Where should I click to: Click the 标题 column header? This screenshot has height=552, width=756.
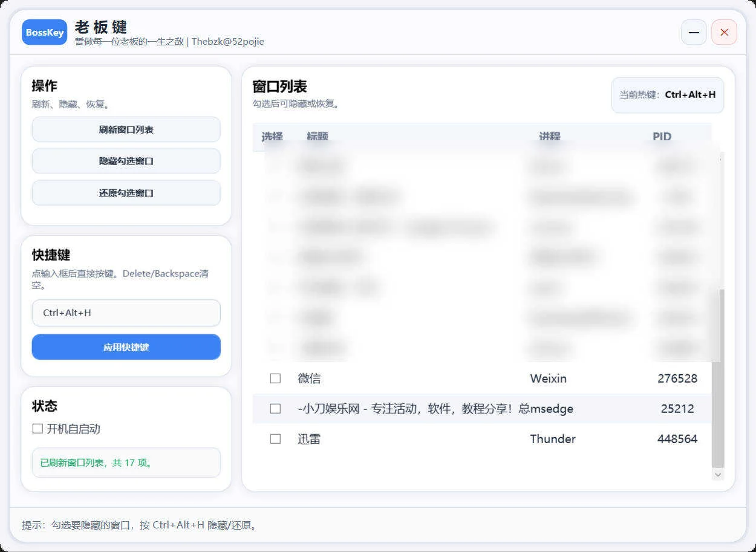(x=317, y=137)
